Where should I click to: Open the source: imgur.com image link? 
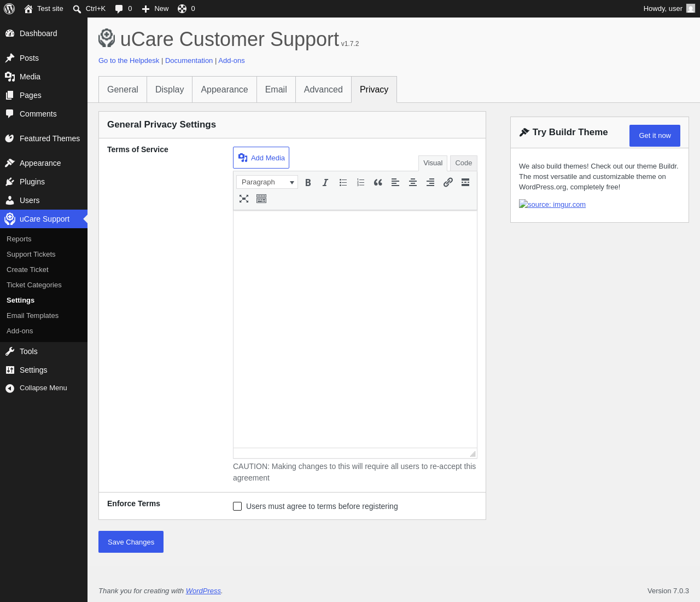tap(552, 205)
